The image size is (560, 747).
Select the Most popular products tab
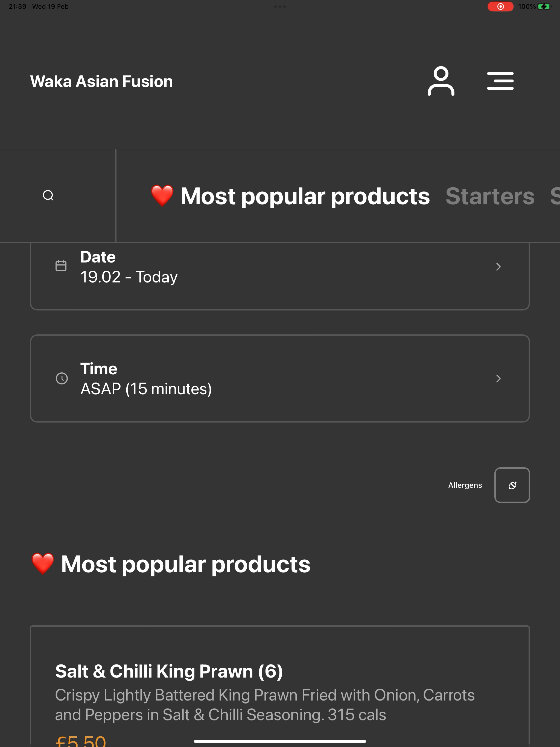pyautogui.click(x=290, y=196)
